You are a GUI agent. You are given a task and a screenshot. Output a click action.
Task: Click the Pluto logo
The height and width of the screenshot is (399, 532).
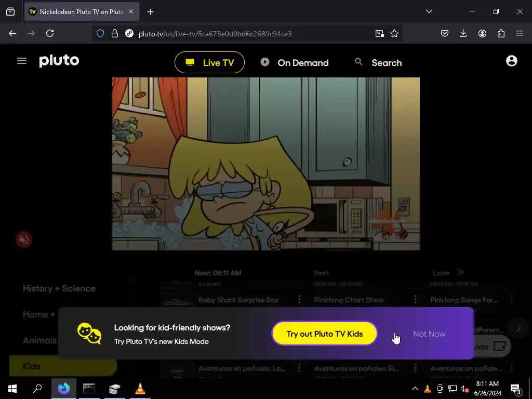pos(59,61)
